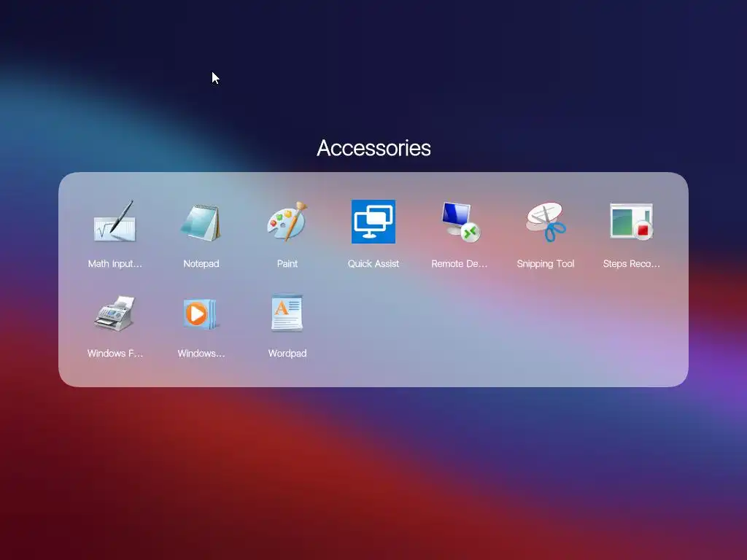Click the "Snipping Tool" label
This screenshot has width=747, height=560.
click(x=546, y=263)
